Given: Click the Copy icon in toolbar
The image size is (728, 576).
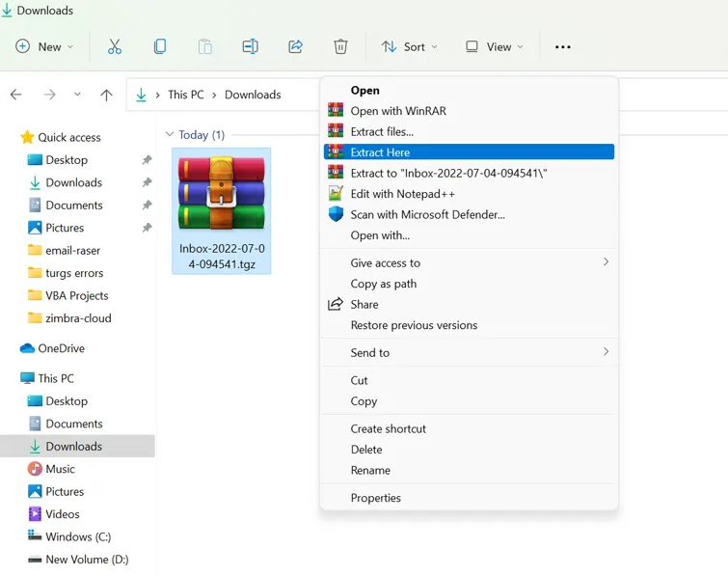Looking at the screenshot, I should (160, 46).
